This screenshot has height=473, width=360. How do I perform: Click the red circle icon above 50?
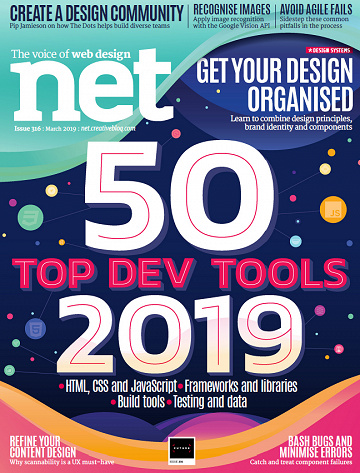176,134
